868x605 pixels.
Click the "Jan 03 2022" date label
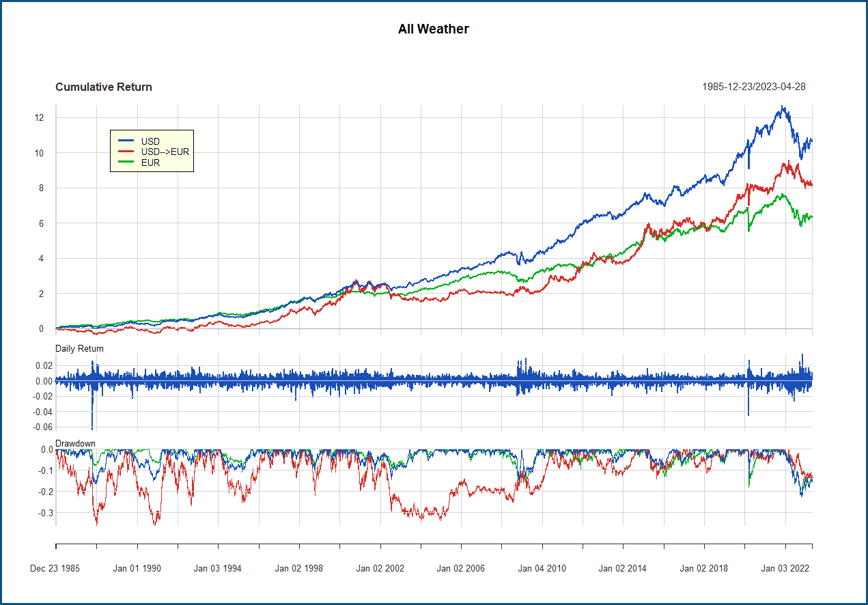[785, 568]
